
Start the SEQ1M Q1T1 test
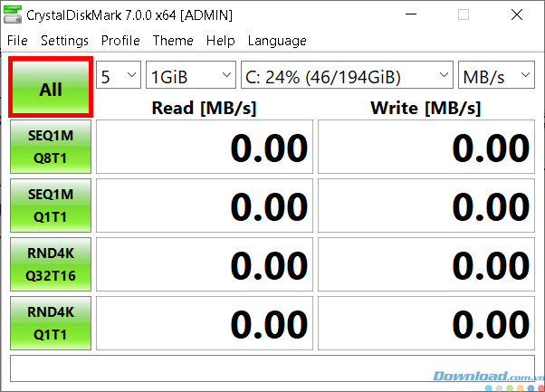tap(51, 206)
